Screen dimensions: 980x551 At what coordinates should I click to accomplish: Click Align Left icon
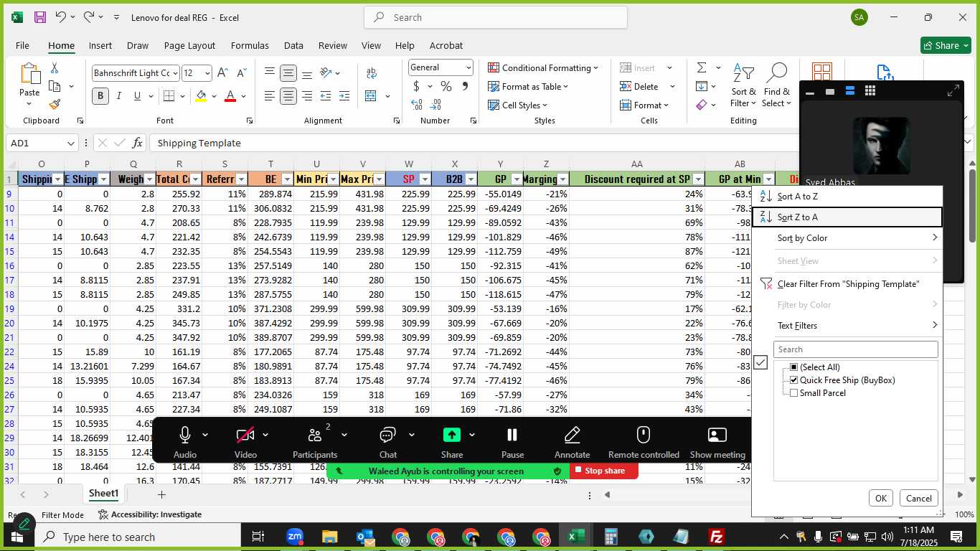coord(270,96)
